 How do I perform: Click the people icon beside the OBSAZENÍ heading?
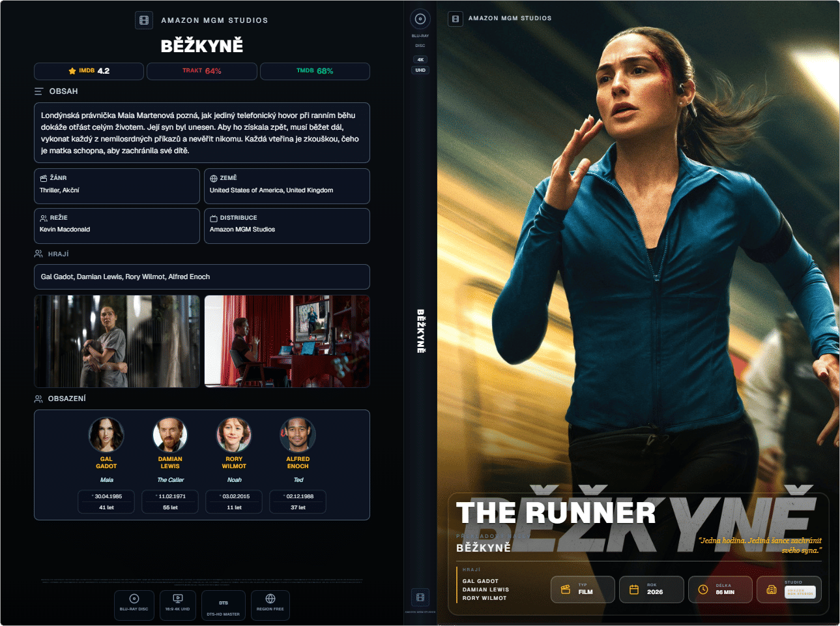tap(38, 398)
